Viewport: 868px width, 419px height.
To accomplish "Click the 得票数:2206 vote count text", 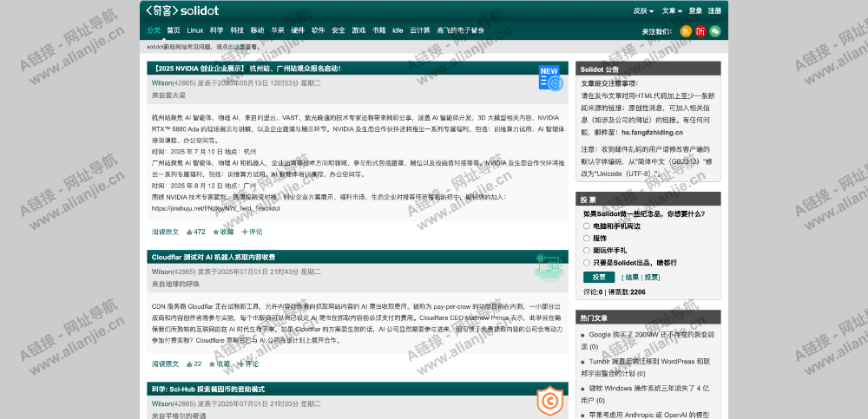I will pyautogui.click(x=627, y=291).
